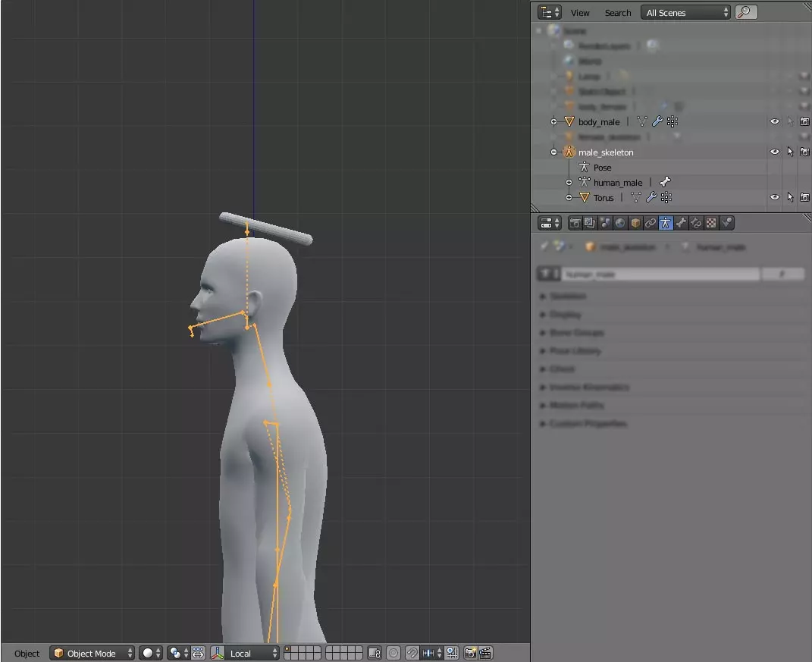Viewport: 812px width, 662px height.
Task: Expand the human_male tree node
Action: pyautogui.click(x=569, y=182)
